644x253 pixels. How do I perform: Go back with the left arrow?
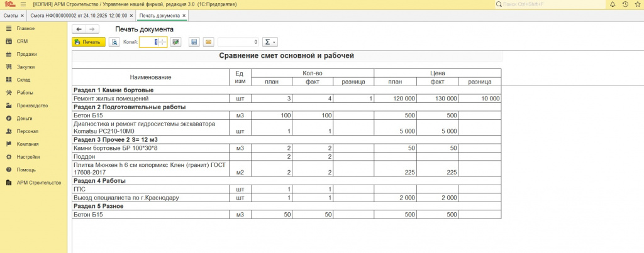pos(79,29)
